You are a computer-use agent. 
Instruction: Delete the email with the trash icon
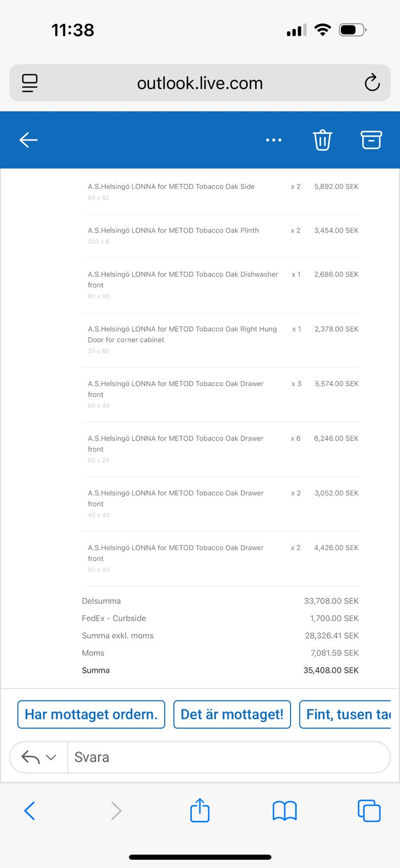(x=322, y=140)
